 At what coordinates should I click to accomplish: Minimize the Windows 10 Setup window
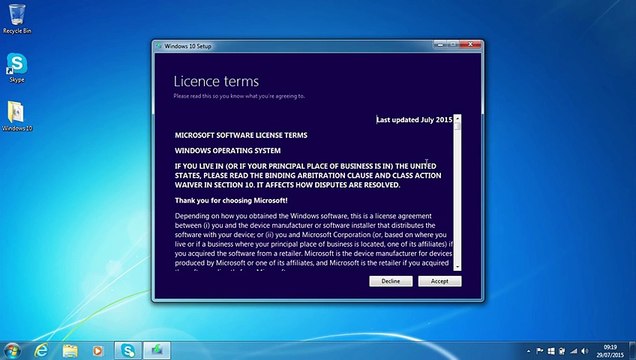pyautogui.click(x=440, y=44)
